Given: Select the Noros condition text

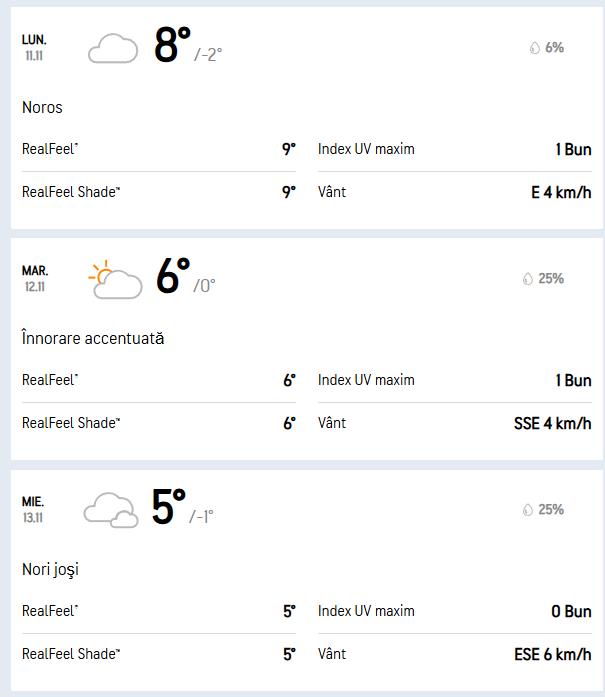Looking at the screenshot, I should [42, 108].
